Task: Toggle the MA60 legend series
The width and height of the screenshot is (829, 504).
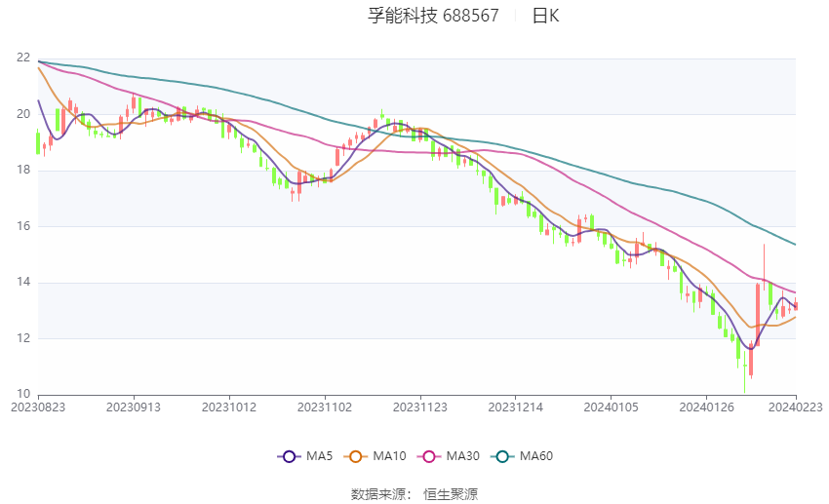Action: (522, 456)
